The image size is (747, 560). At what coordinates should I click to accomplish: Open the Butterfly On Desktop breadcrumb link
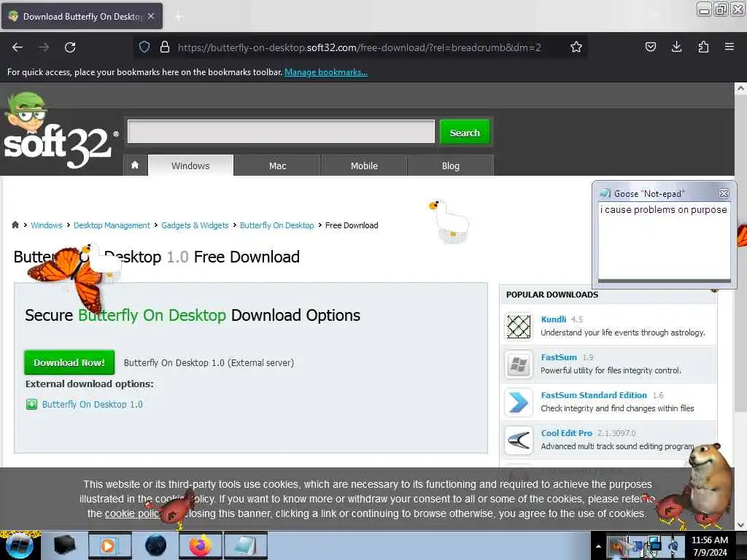coord(276,225)
